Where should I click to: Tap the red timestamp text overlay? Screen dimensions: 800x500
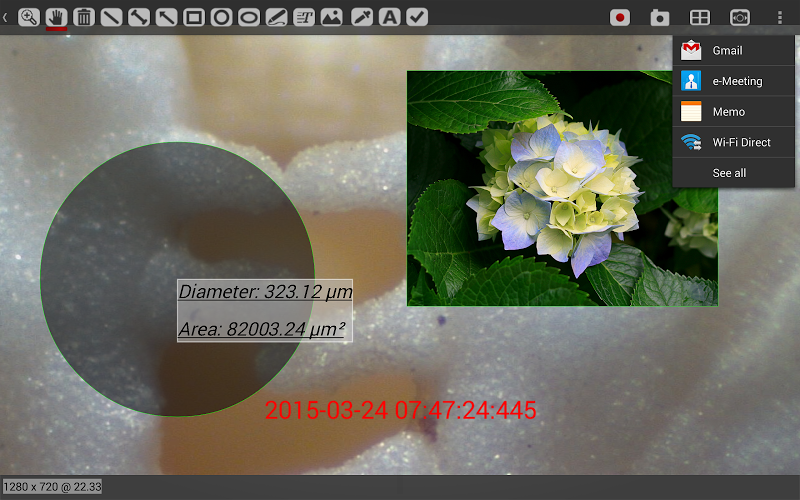[401, 410]
